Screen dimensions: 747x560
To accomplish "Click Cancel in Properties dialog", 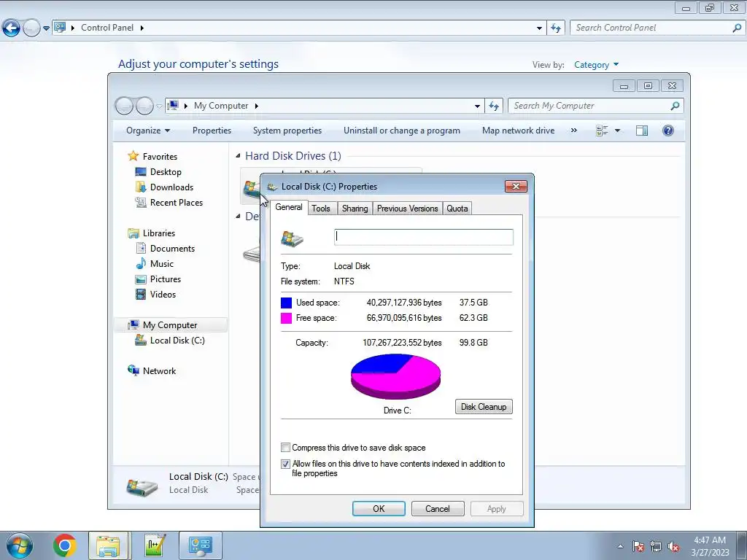I will click(x=438, y=508).
